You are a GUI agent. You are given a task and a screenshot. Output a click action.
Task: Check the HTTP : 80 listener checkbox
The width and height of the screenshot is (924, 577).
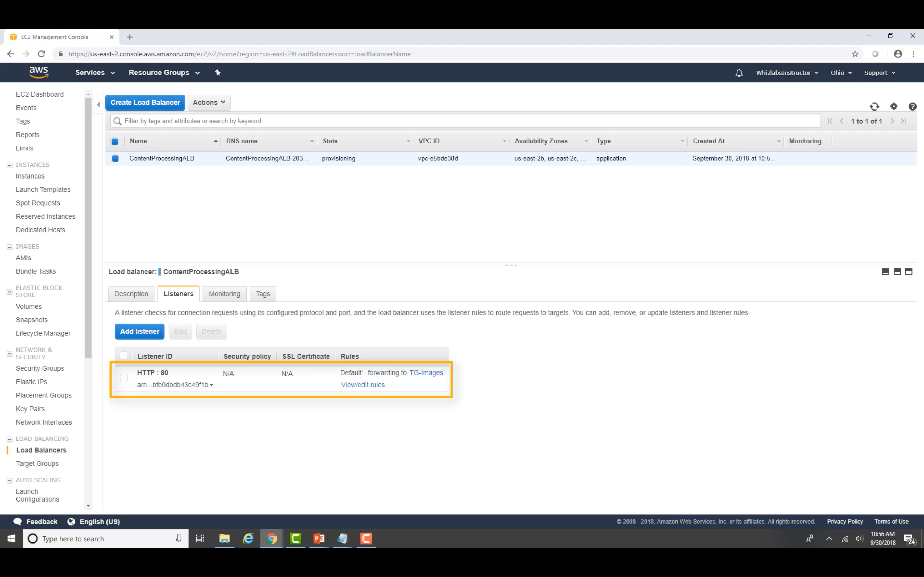click(124, 377)
